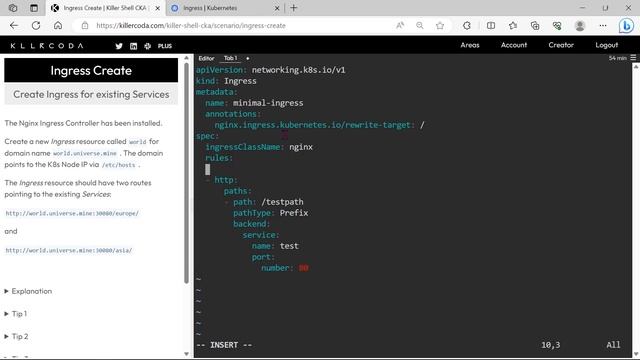The width and height of the screenshot is (640, 360).
Task: Open the Areas menu
Action: [470, 45]
